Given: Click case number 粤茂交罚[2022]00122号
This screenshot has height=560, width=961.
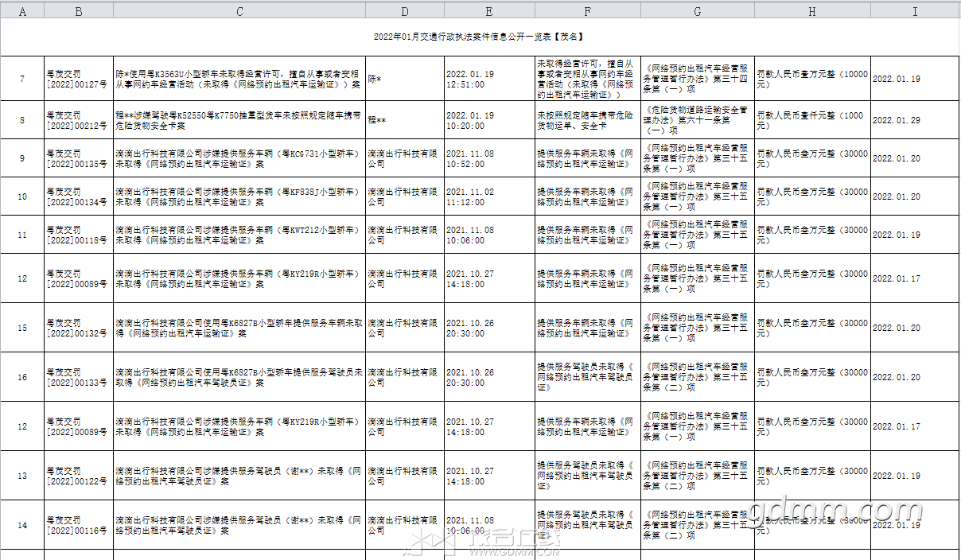Looking at the screenshot, I should [x=79, y=476].
